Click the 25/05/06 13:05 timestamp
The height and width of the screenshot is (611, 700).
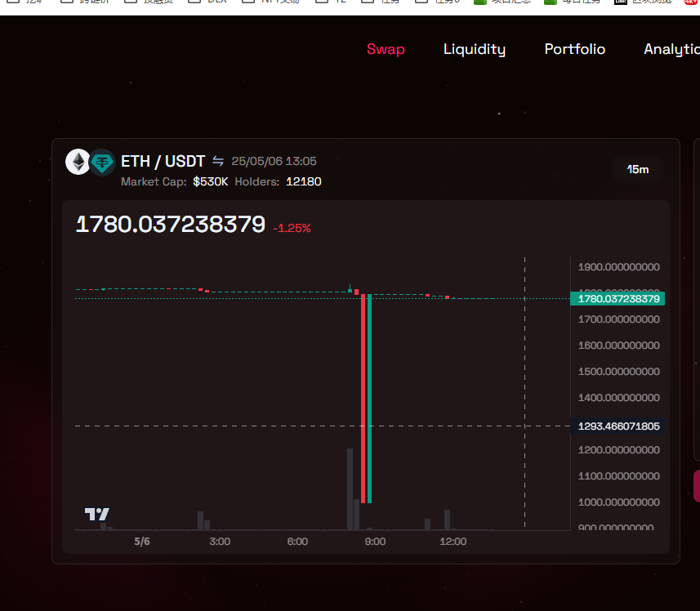click(274, 161)
